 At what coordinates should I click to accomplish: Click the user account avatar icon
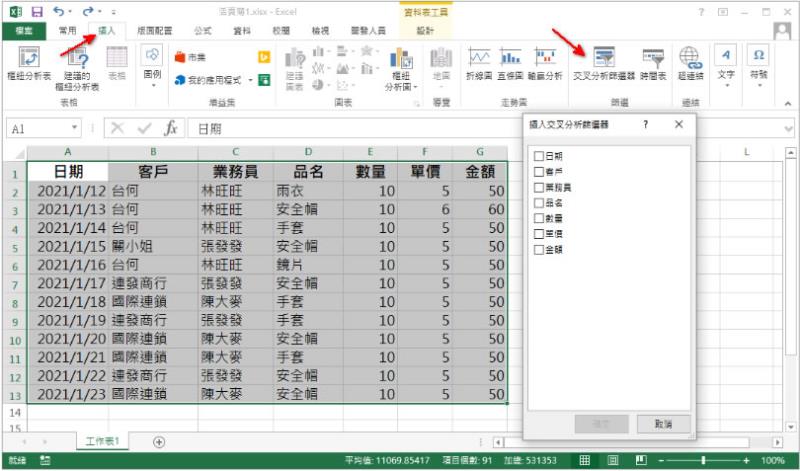point(782,31)
